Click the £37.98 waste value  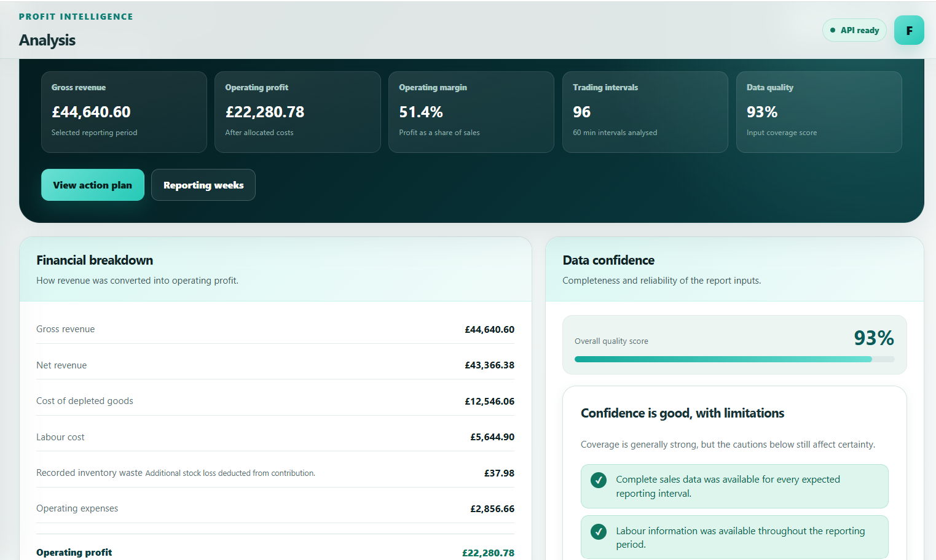pyautogui.click(x=499, y=473)
